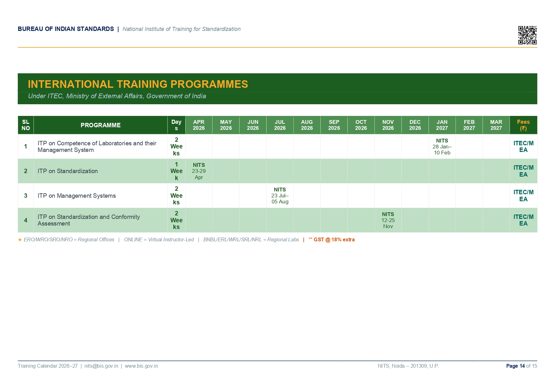The width and height of the screenshot is (555, 392).
Task: Select the "BUREAU OF INDIAN STANDARDS" header text
Action: coord(66,29)
